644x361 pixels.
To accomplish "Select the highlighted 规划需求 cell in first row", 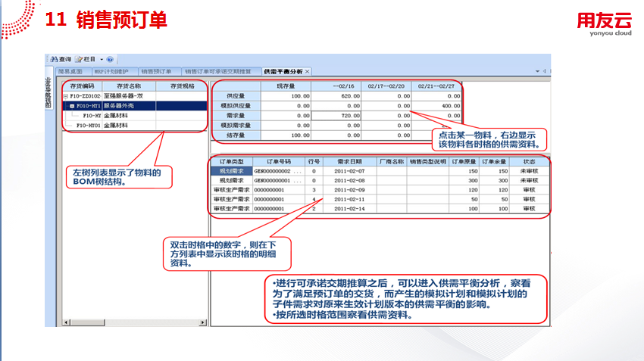I will [232, 171].
